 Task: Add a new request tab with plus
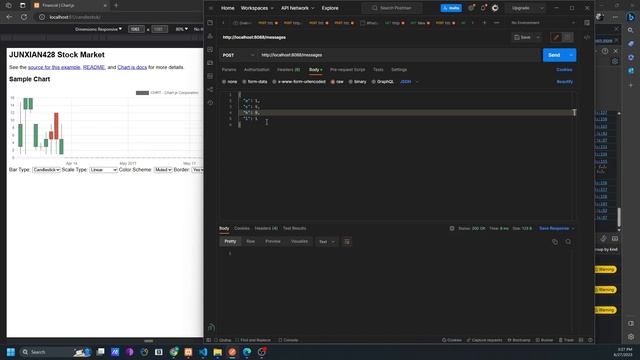tap(484, 23)
